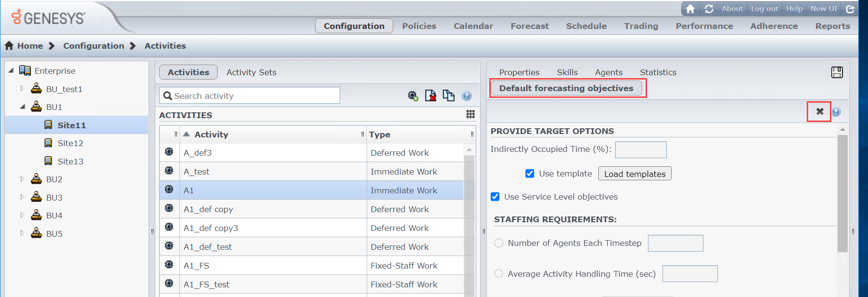Click the Log out link

[x=764, y=9]
